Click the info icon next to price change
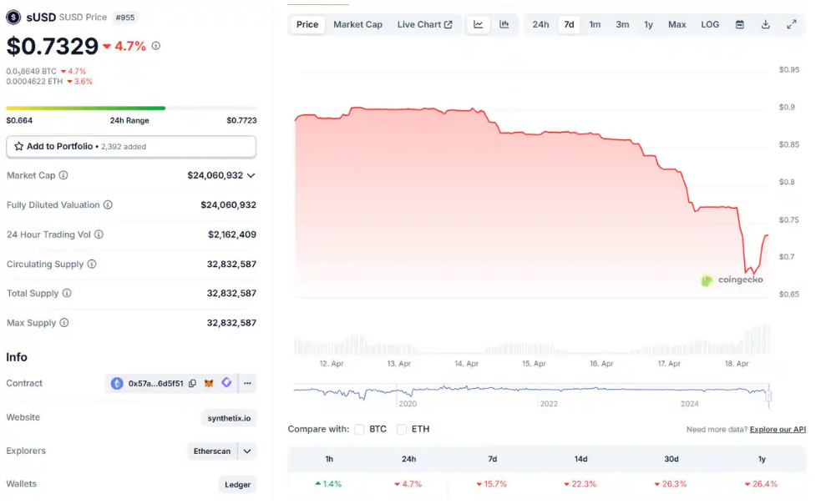 tap(156, 46)
